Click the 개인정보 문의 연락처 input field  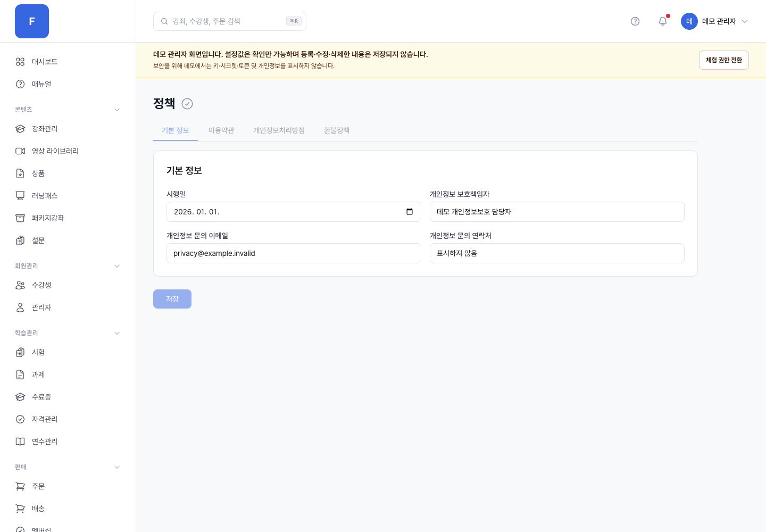pyautogui.click(x=557, y=253)
